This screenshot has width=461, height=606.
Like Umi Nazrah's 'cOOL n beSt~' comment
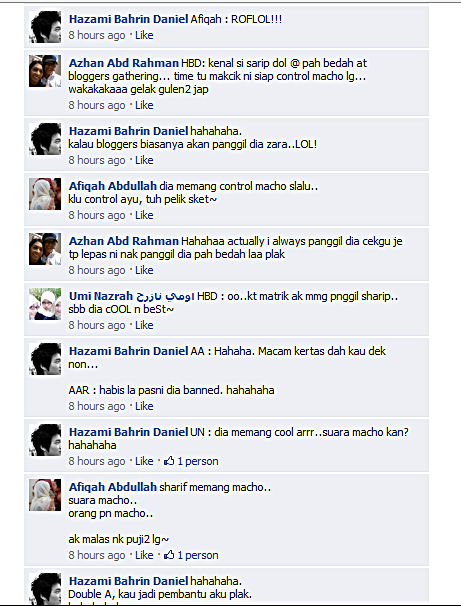point(144,325)
